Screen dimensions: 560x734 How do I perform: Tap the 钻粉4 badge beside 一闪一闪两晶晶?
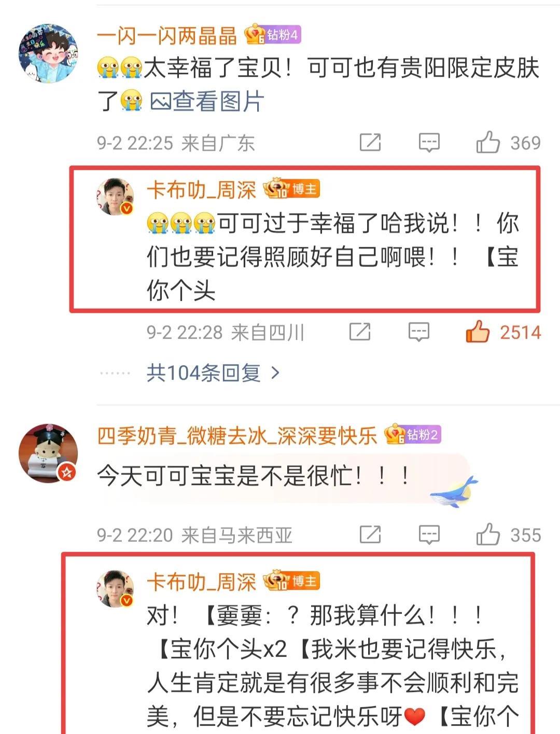point(272,35)
